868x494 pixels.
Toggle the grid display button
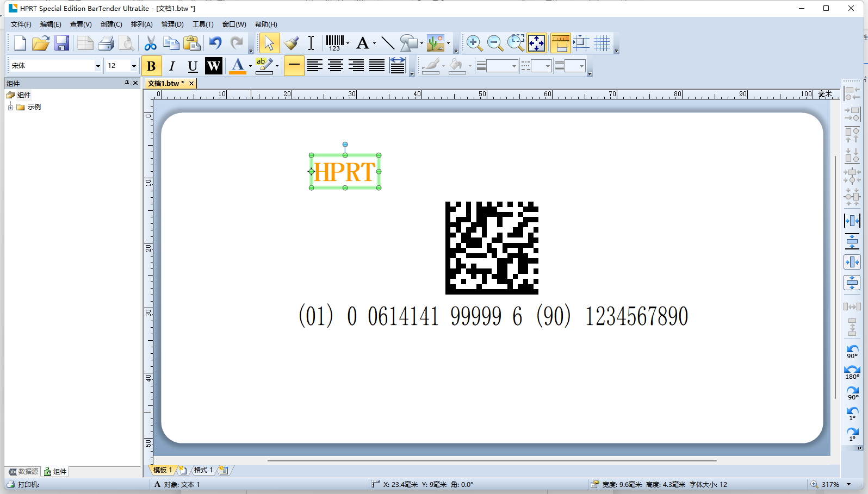(602, 43)
